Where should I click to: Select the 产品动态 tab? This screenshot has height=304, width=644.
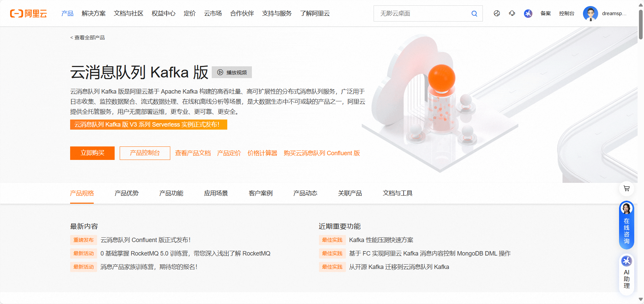click(x=305, y=193)
